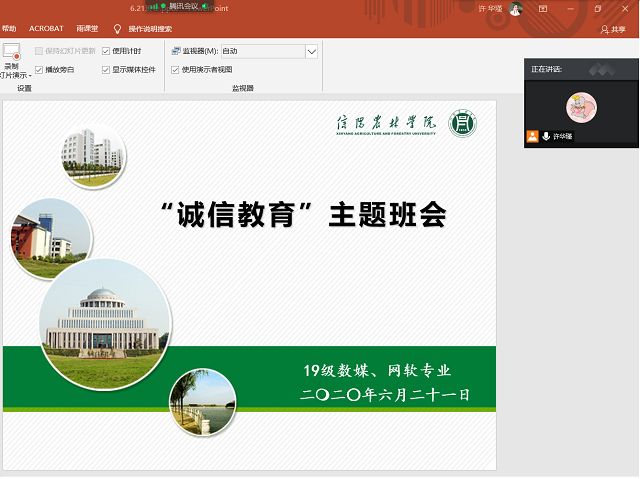Click the lightbulb Tell Me search icon
Screen dimensions: 640x479
point(117,30)
